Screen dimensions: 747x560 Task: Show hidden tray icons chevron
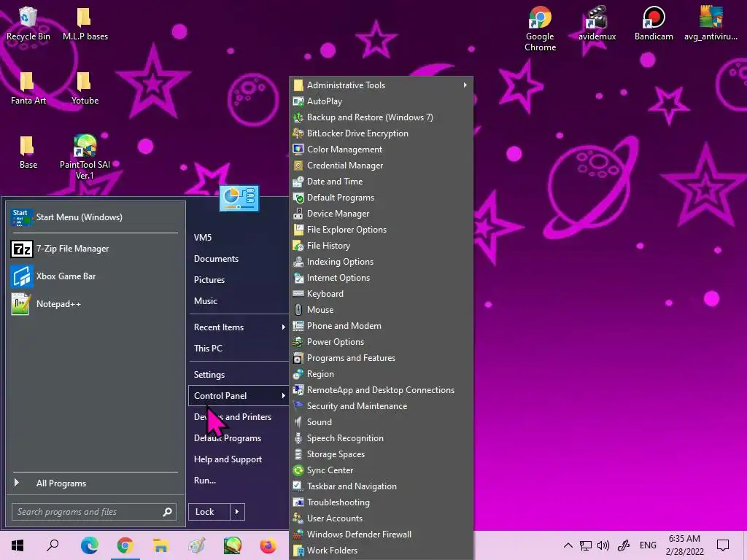568,545
